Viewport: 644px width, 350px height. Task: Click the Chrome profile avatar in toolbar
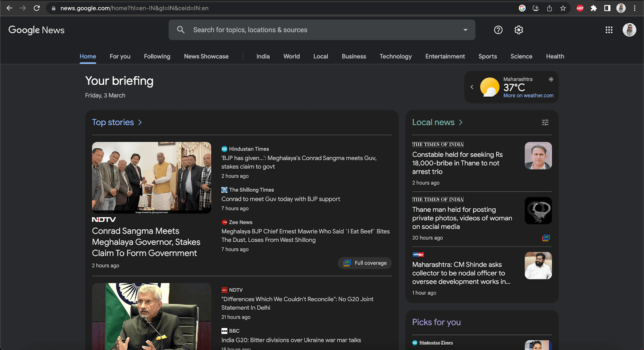(x=621, y=8)
